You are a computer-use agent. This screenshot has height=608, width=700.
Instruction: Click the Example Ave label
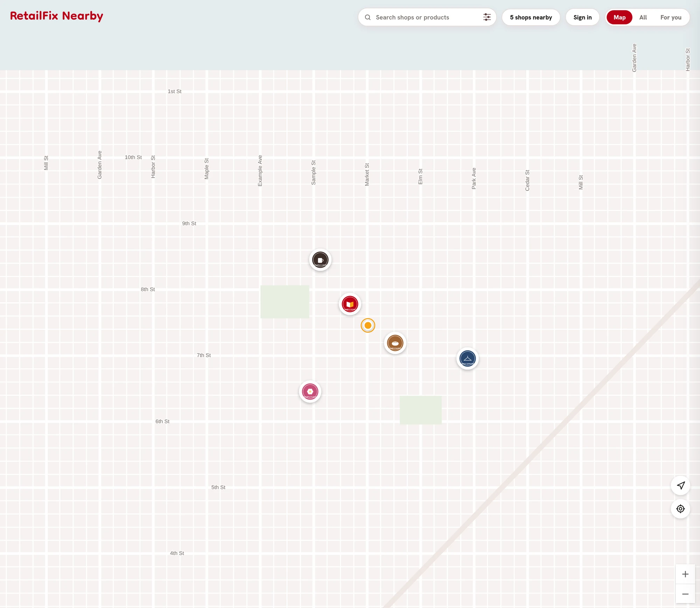[x=260, y=171]
